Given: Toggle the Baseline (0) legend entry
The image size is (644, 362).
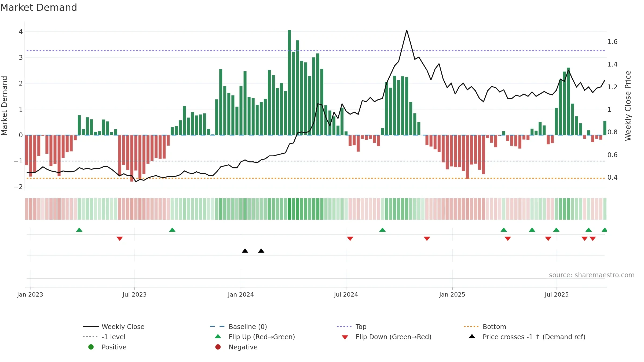Looking at the screenshot, I should coord(238,327).
